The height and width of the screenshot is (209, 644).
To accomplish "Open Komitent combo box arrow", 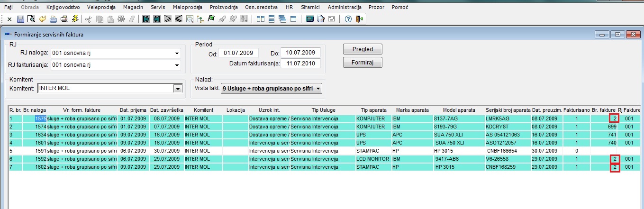I will click(x=178, y=88).
